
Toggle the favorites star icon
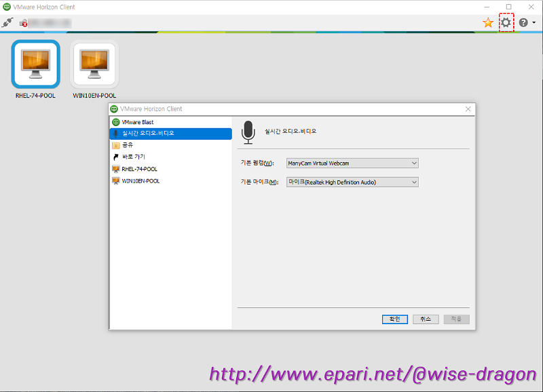pos(488,23)
